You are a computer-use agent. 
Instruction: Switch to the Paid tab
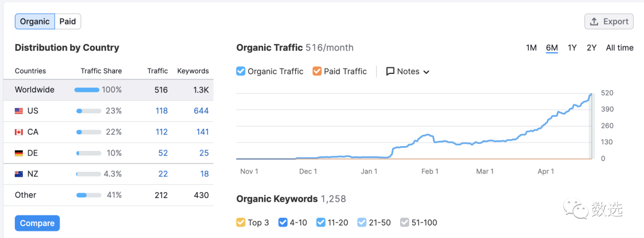[x=68, y=21]
